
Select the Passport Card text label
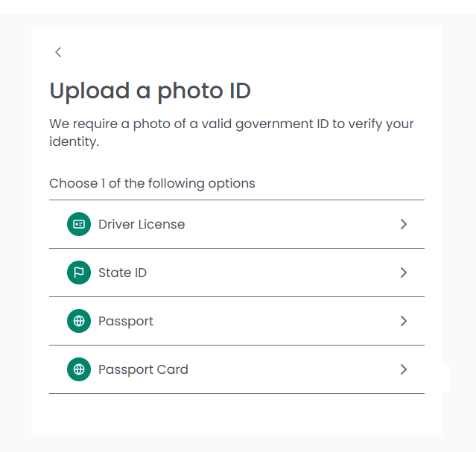(143, 369)
